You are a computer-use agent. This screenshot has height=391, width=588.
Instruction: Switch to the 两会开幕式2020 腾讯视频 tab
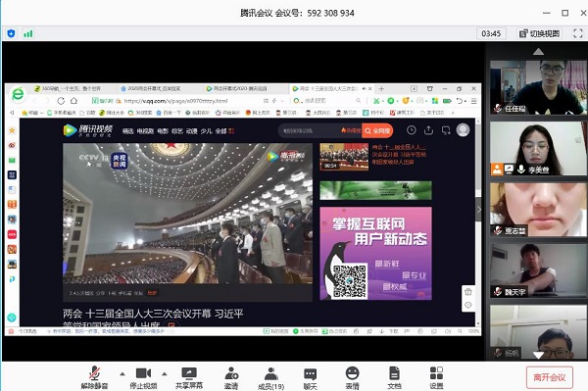[240, 89]
